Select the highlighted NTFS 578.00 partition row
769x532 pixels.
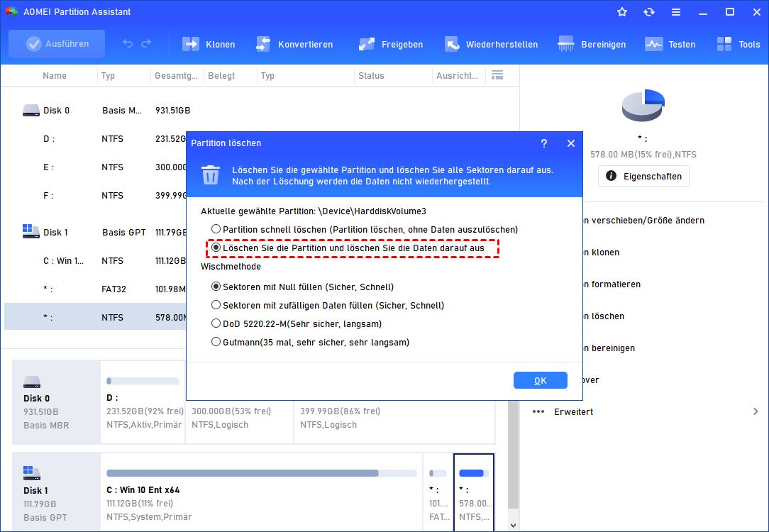click(x=96, y=317)
